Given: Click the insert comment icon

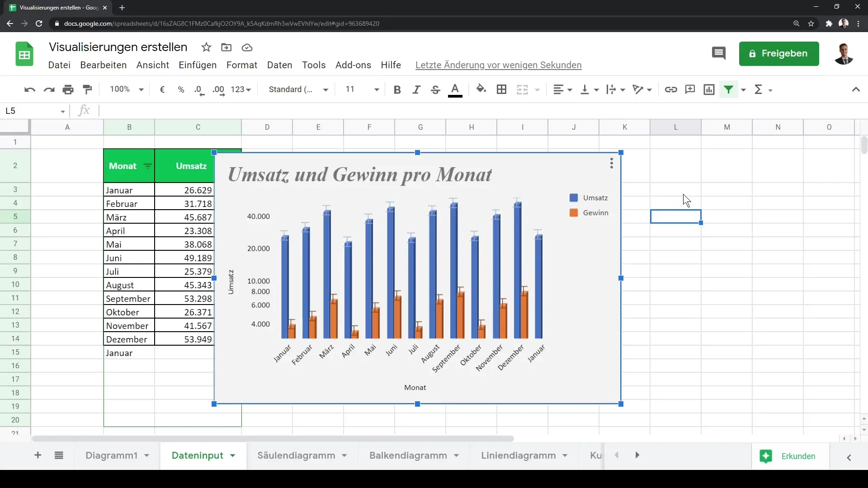Looking at the screenshot, I should 690,89.
